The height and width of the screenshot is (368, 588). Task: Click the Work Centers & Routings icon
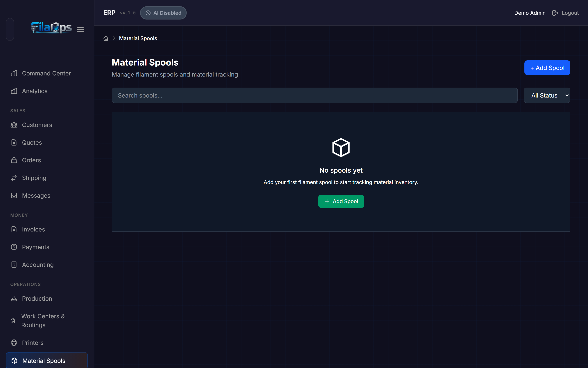point(13,321)
